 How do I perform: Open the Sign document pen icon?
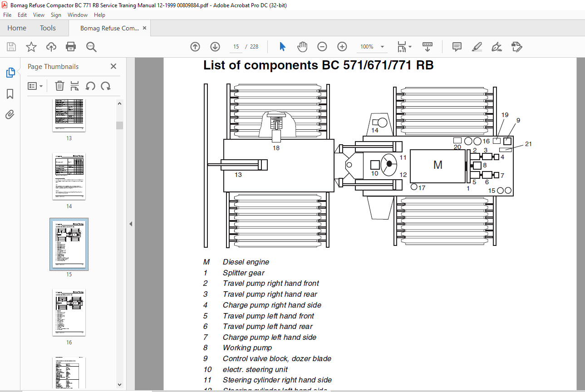point(497,47)
